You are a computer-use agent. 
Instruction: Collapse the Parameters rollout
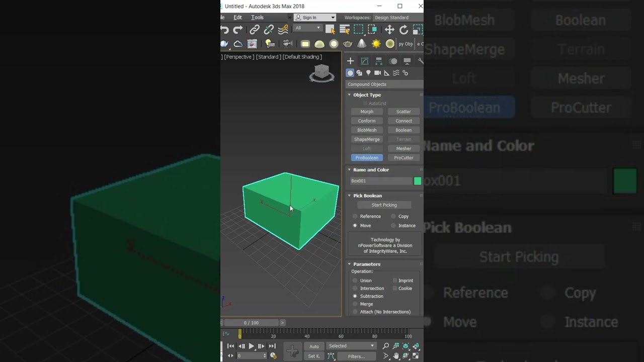tap(349, 264)
